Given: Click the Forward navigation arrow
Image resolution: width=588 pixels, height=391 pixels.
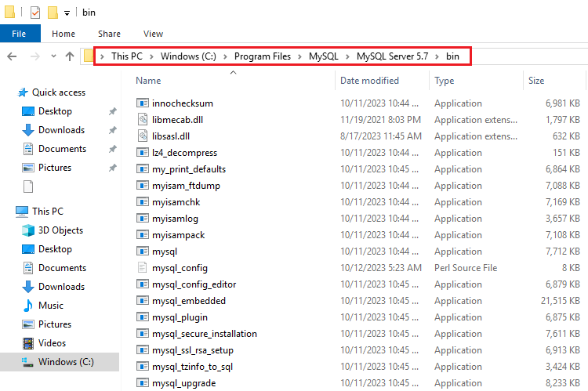Looking at the screenshot, I should [34, 56].
